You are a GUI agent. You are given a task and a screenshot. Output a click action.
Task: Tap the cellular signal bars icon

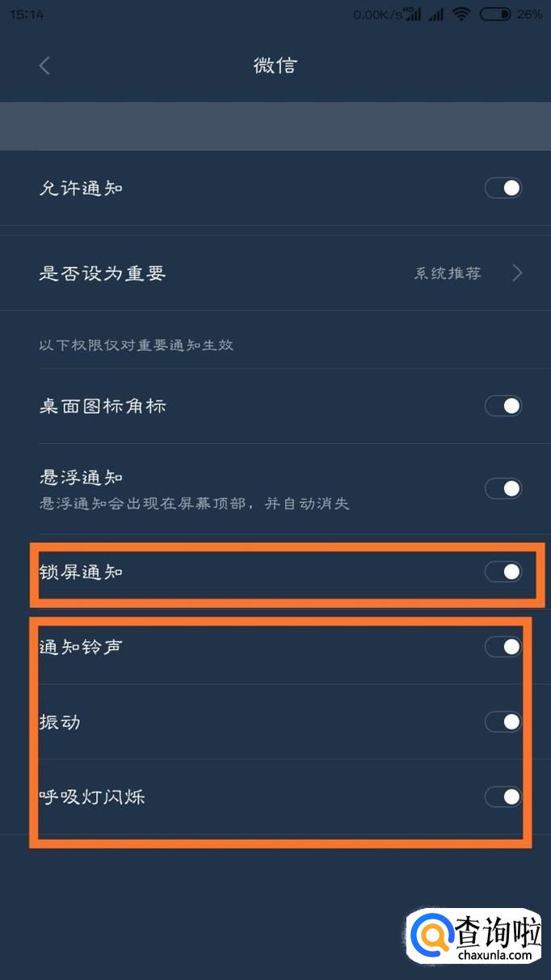click(436, 14)
